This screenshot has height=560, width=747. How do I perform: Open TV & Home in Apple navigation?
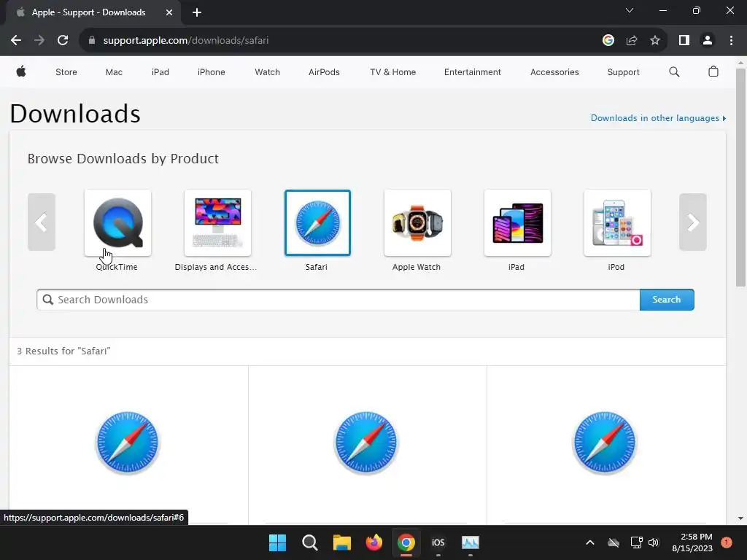click(392, 72)
